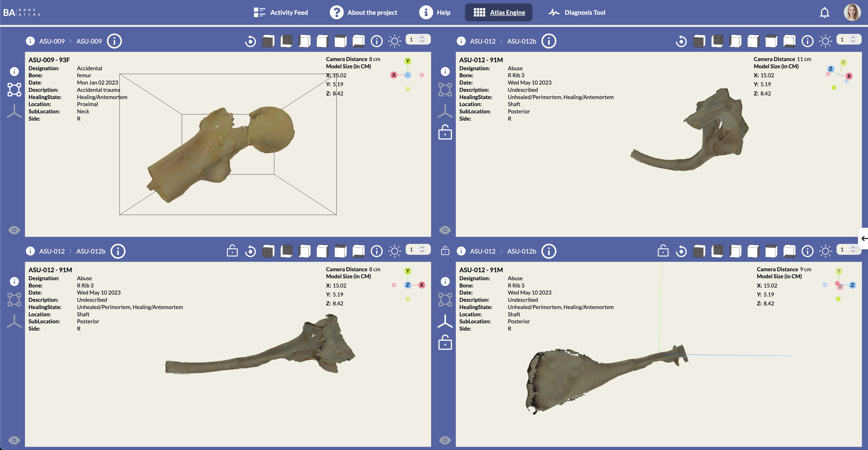Click the ASU-009 breadcrumb link in the top-left viewer
Screen dimensions: 868x450
pos(52,41)
